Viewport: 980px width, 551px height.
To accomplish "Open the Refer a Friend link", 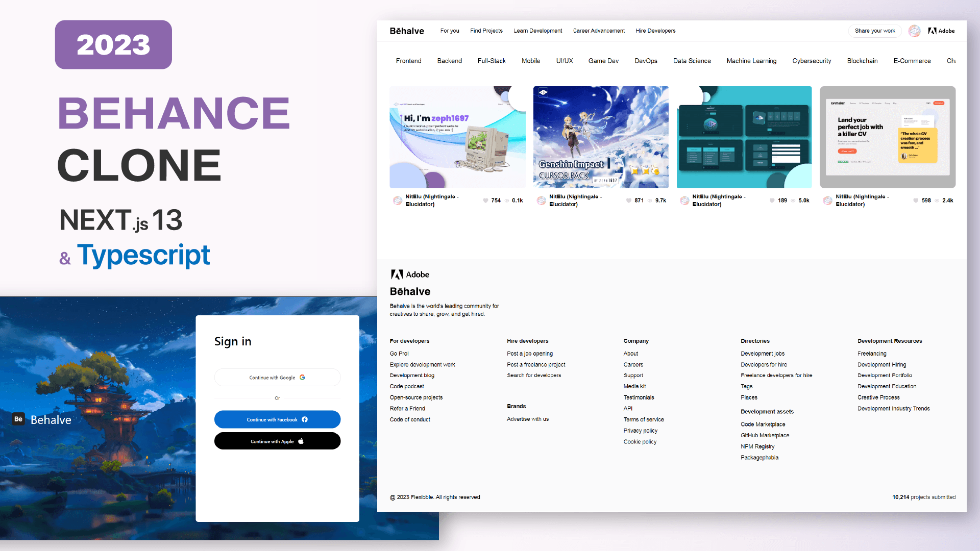I will [x=407, y=409].
